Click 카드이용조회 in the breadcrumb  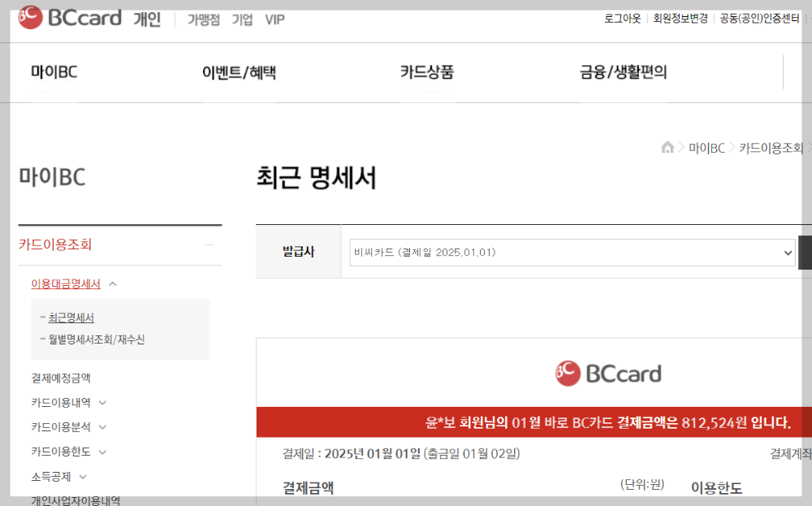coord(771,148)
